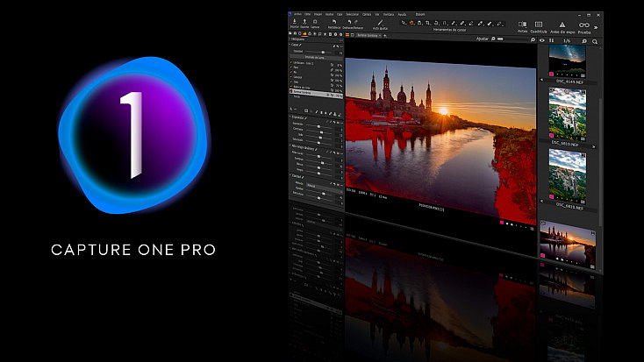Select the DSC_6810.NEF village thumbnail
This screenshot has height=362, width=644.
point(568,114)
